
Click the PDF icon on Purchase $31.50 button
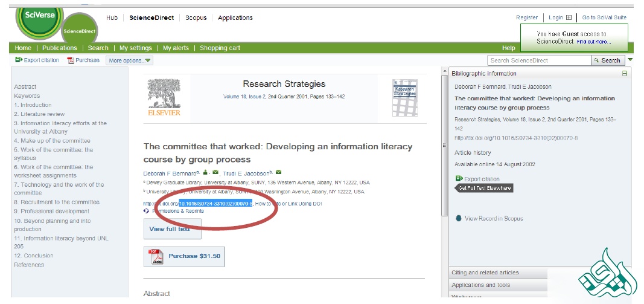(156, 256)
